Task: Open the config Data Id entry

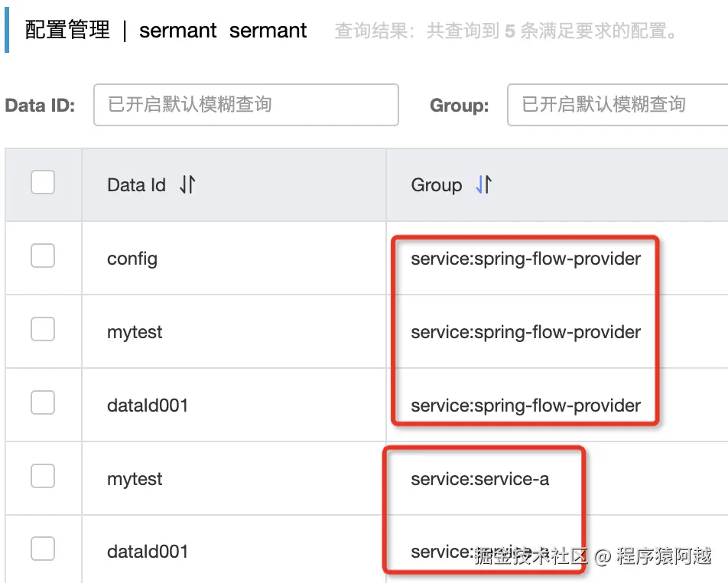Action: point(132,259)
